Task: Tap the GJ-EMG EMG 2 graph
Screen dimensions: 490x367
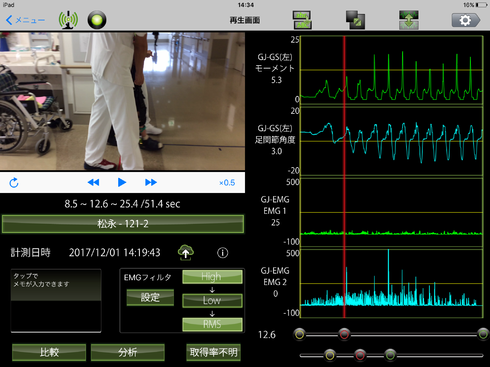Action: [392, 283]
